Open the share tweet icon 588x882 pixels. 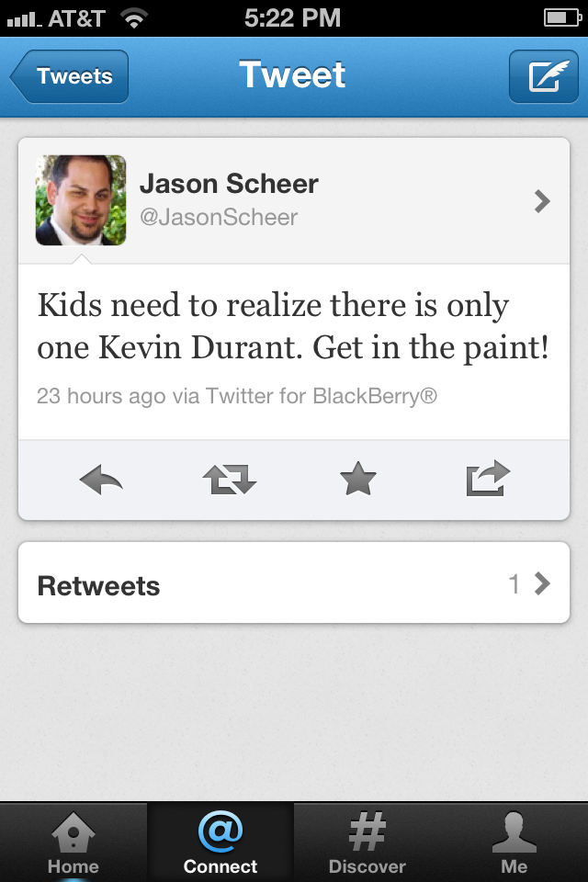click(488, 478)
